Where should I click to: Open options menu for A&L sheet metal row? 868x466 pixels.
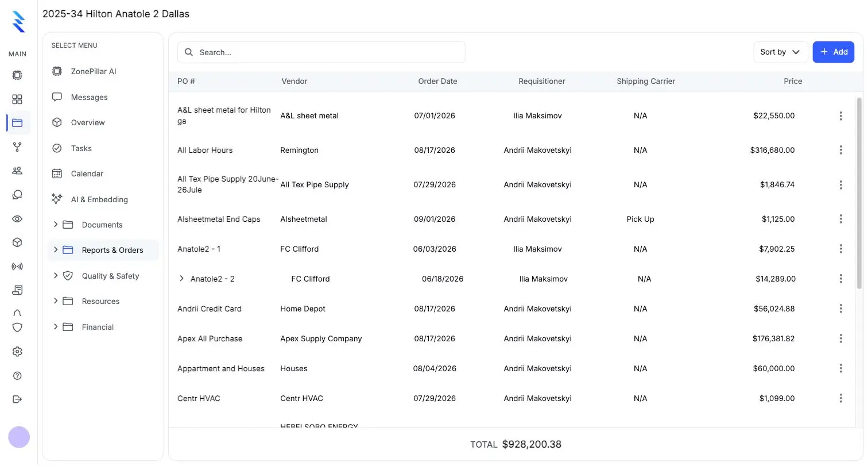pyautogui.click(x=840, y=116)
